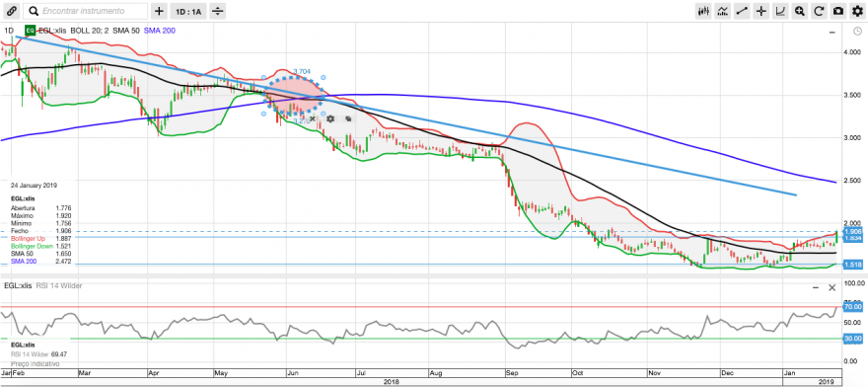
Task: Open chart settings gear in toolbar
Action: click(857, 11)
